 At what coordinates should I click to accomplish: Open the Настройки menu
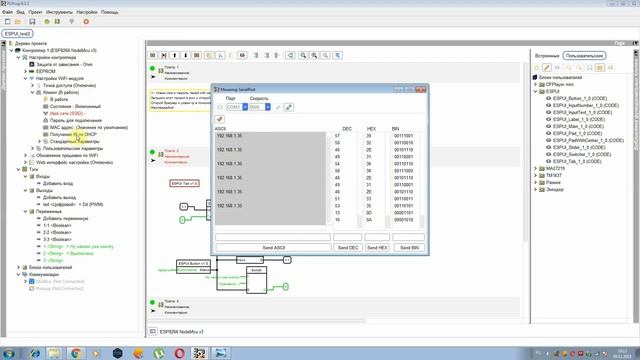87,12
